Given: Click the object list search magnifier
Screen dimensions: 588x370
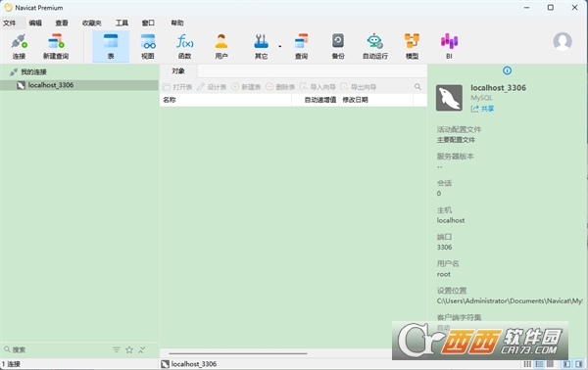Looking at the screenshot, I should [417, 87].
